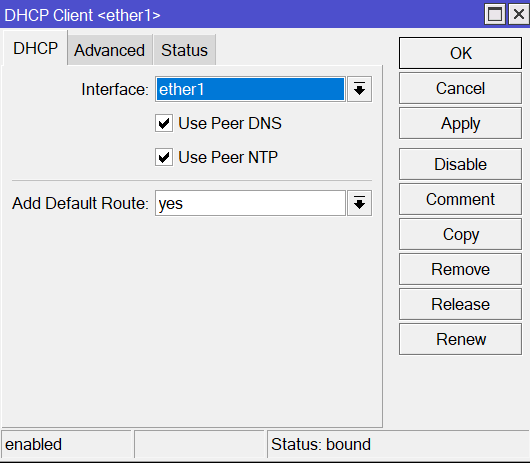Disable the DHCP client entry

[x=460, y=164]
